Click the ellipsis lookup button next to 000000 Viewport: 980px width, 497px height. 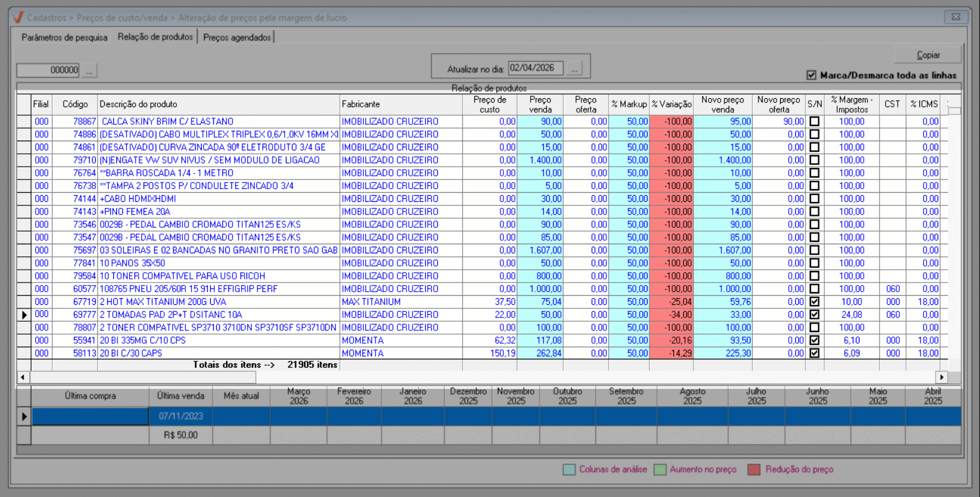[89, 70]
